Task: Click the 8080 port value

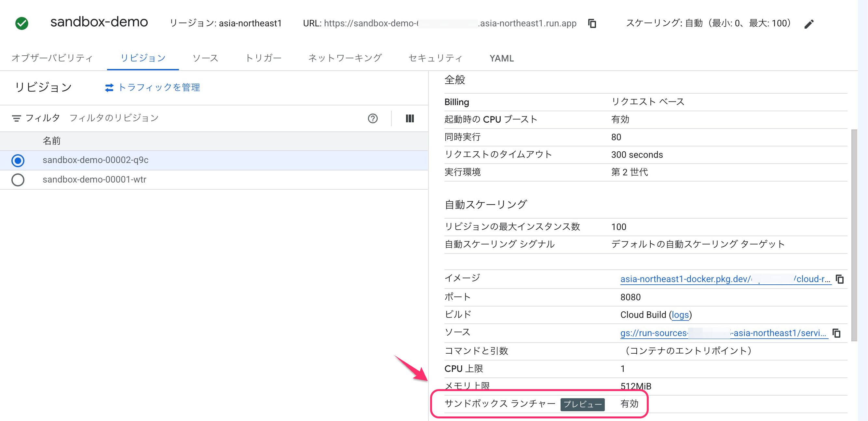Action: pyautogui.click(x=631, y=297)
